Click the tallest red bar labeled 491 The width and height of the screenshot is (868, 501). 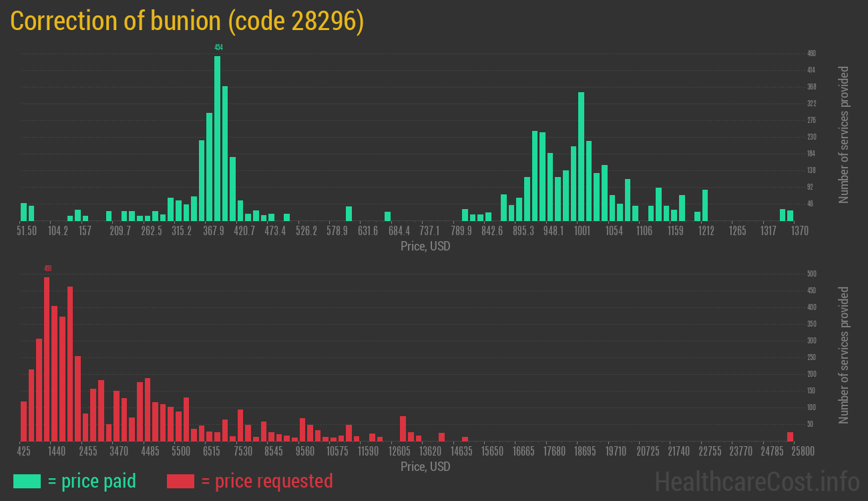(x=47, y=359)
